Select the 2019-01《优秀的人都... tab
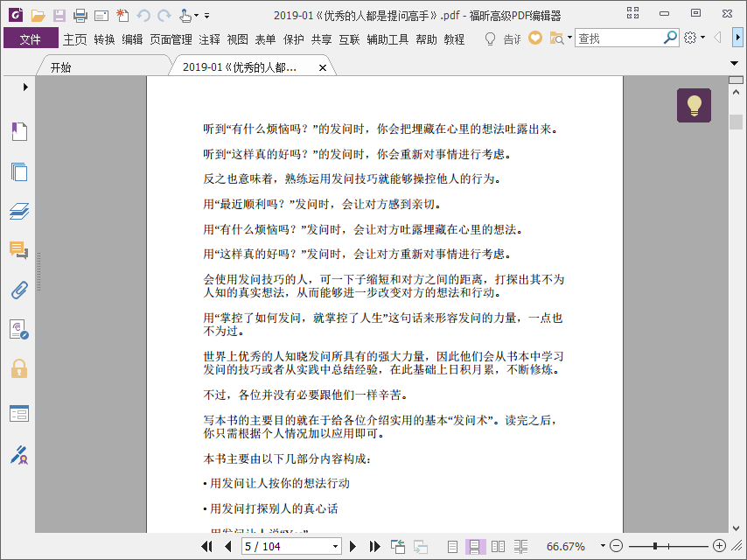 [239, 67]
